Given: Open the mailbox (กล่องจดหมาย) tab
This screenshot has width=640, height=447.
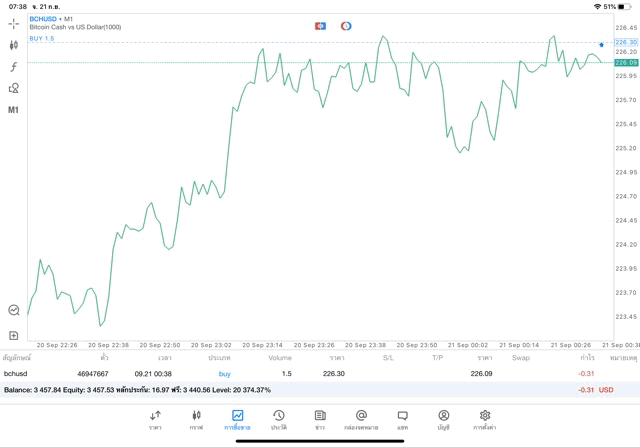Looking at the screenshot, I should [361, 419].
